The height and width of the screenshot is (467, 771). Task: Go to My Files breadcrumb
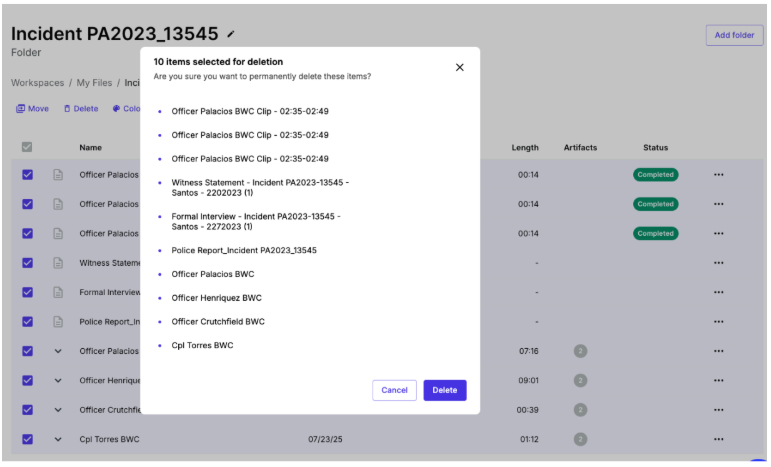(94, 83)
